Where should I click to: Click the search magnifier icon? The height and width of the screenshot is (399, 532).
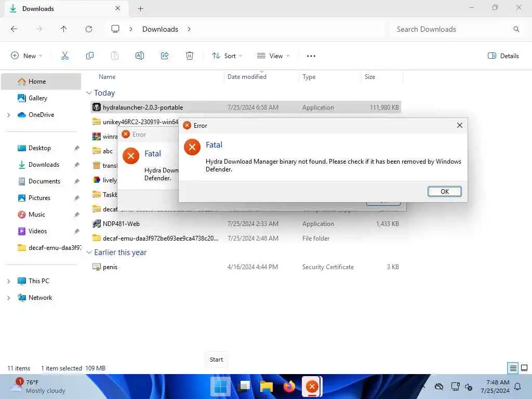516,29
